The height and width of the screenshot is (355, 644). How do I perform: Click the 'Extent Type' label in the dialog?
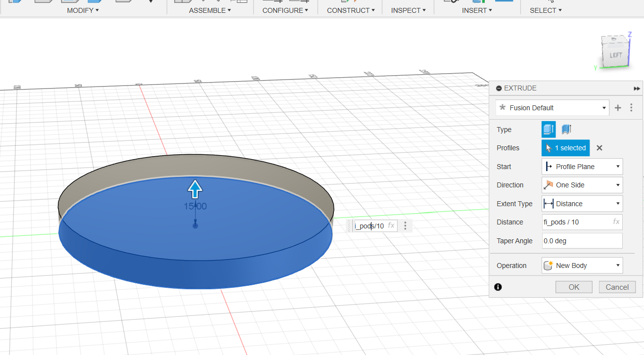[514, 204]
